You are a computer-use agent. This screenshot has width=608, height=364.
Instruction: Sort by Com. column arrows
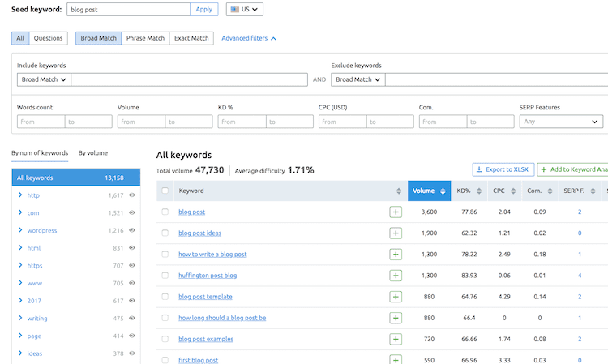[x=550, y=191]
